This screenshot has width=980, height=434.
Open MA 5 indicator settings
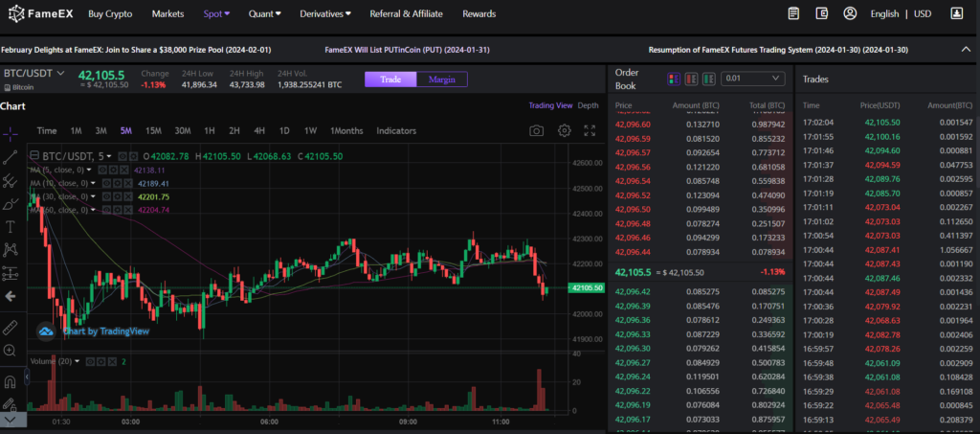(114, 170)
